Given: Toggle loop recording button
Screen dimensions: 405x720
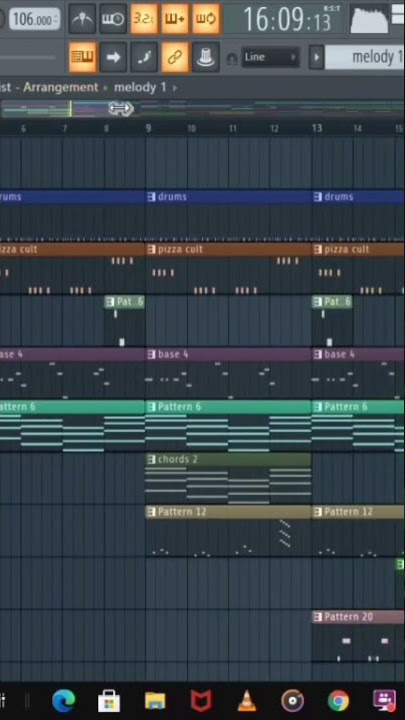Looking at the screenshot, I should pyautogui.click(x=206, y=19).
